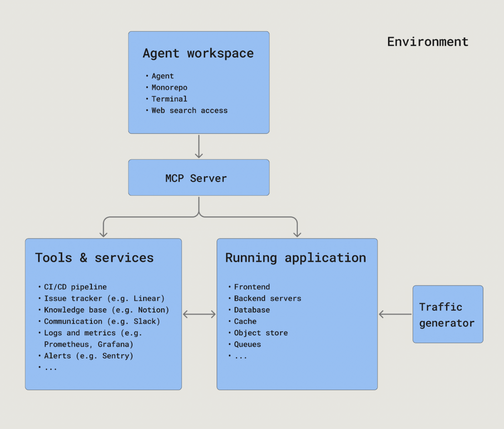Click the Monorepo bullet item
The width and height of the screenshot is (504, 429).
(169, 87)
